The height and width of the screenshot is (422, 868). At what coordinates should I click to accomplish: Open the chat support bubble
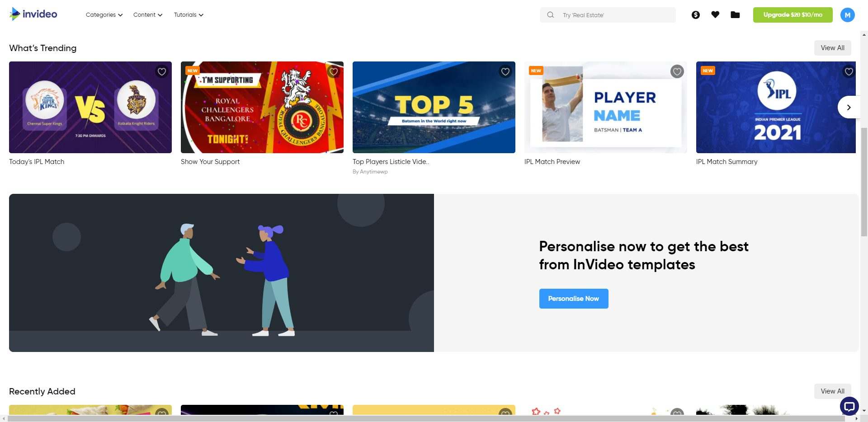pyautogui.click(x=849, y=406)
